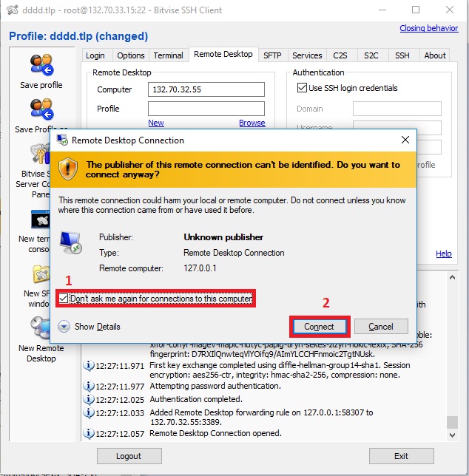The image size is (469, 476).
Task: Click 'Profile: dddd.tlp (changed)' heading
Action: pos(78,36)
